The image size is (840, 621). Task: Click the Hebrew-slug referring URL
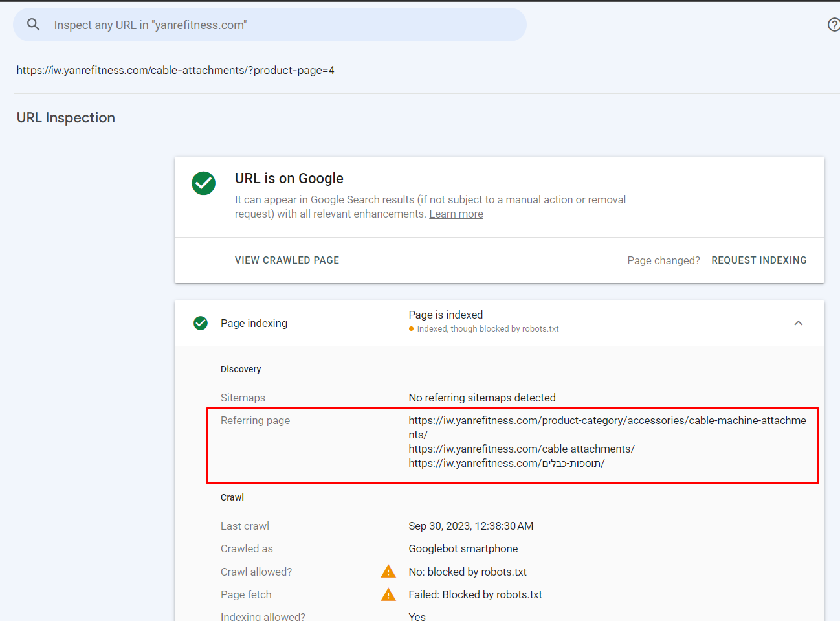click(507, 463)
